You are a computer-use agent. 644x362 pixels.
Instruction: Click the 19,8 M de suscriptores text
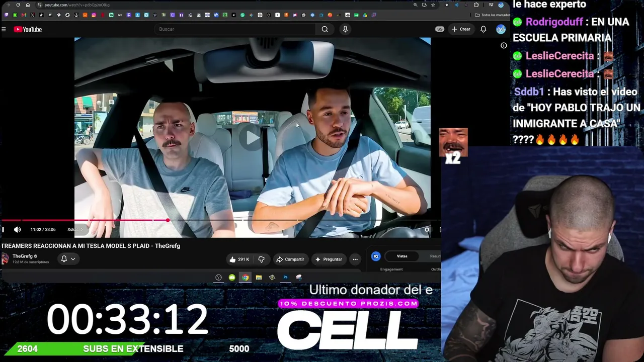[x=31, y=262]
